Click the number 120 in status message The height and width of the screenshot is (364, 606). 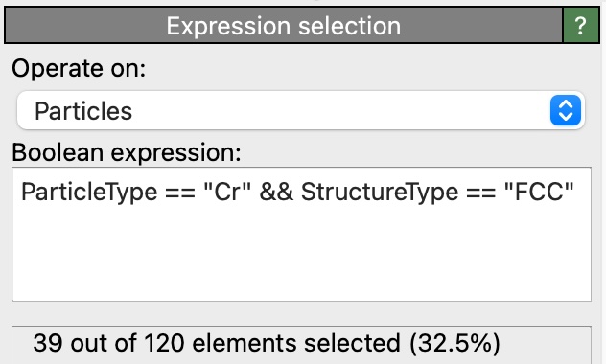(164, 343)
